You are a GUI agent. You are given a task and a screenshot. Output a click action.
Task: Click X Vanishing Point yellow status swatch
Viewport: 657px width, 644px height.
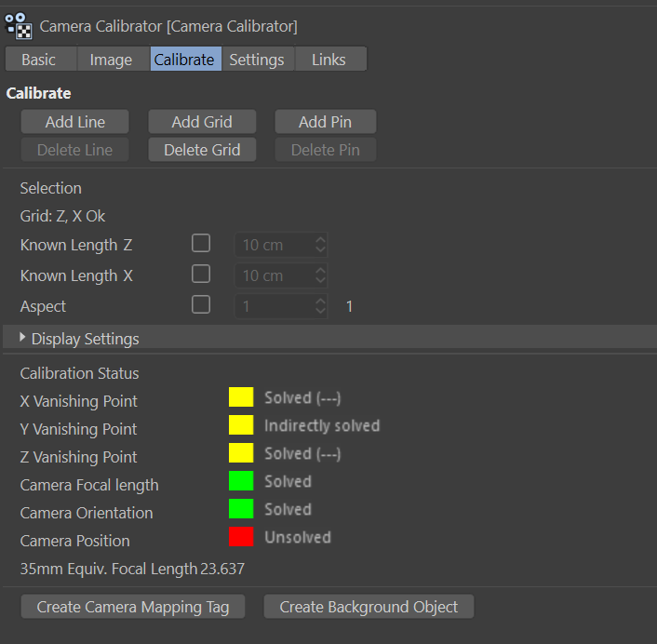pyautogui.click(x=241, y=397)
